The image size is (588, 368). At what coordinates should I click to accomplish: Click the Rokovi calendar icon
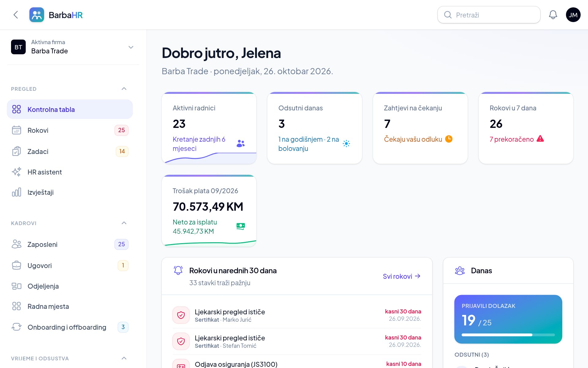click(17, 130)
